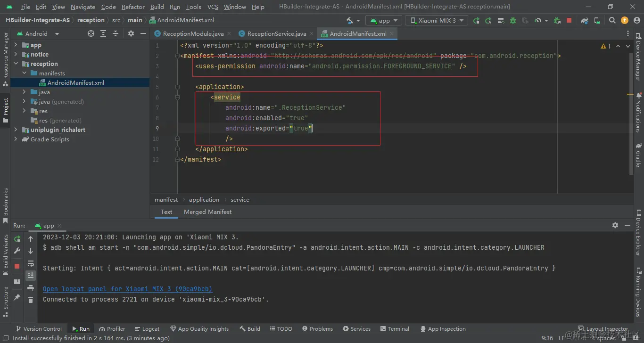Screen dimensions: 644x343
Task: Open the App Inspection tool window
Action: [442, 329]
